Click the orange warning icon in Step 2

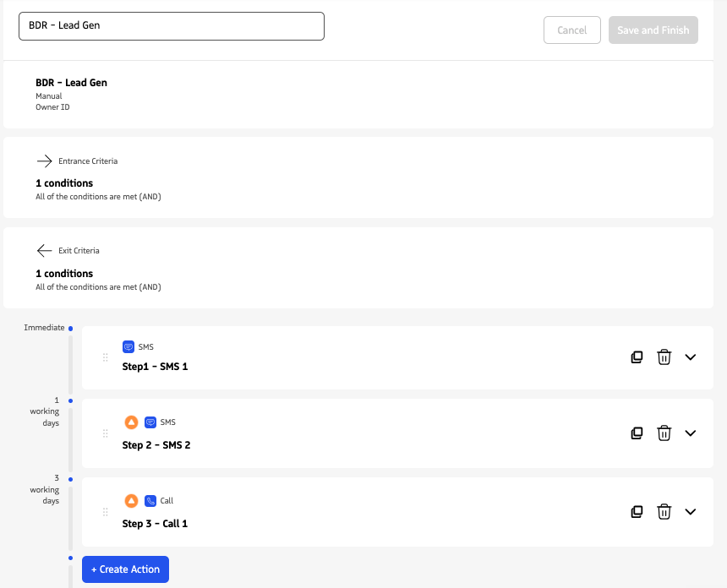[132, 422]
